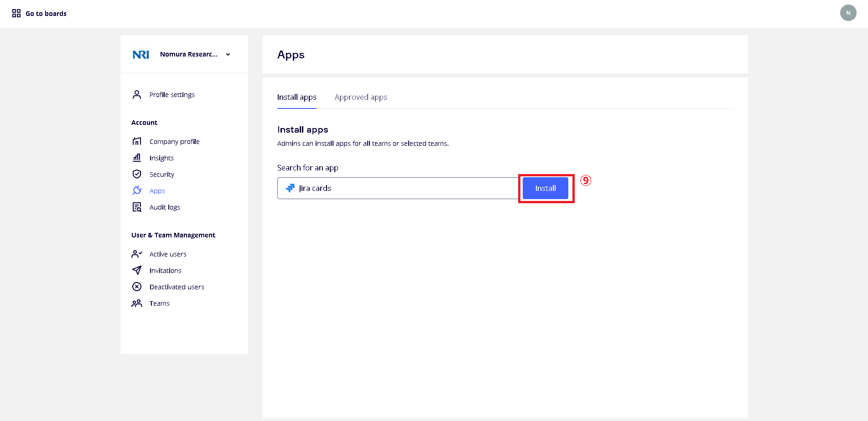Viewport: 868px width, 421px height.
Task: Open the user avatar menu
Action: (848, 13)
